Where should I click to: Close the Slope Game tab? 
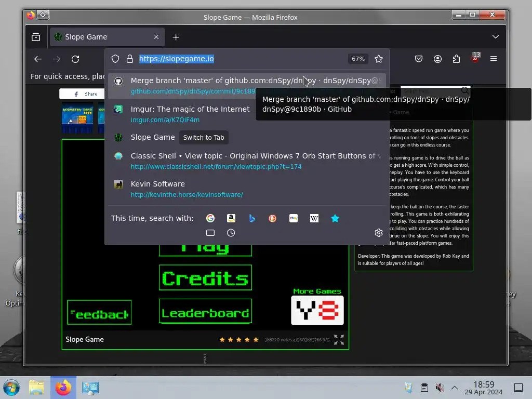click(156, 37)
